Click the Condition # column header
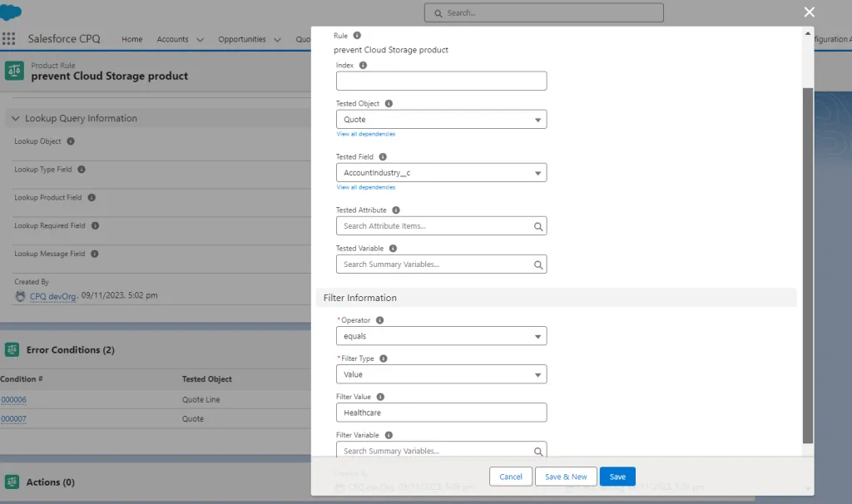Viewport: 852px width, 504px height. click(x=22, y=379)
